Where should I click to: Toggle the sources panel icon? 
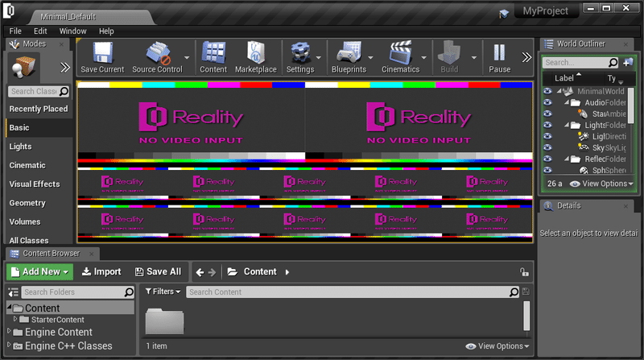point(14,292)
